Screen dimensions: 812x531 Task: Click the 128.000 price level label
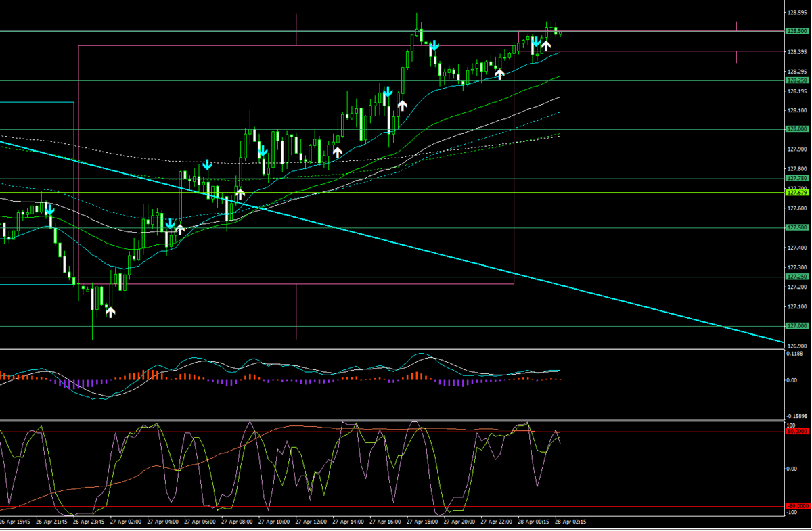coord(797,129)
